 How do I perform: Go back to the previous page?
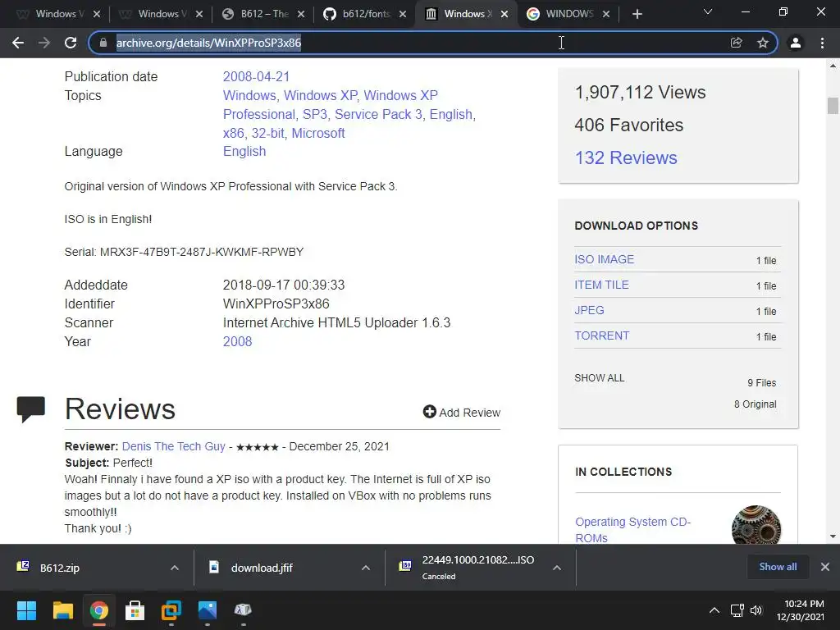coord(18,43)
